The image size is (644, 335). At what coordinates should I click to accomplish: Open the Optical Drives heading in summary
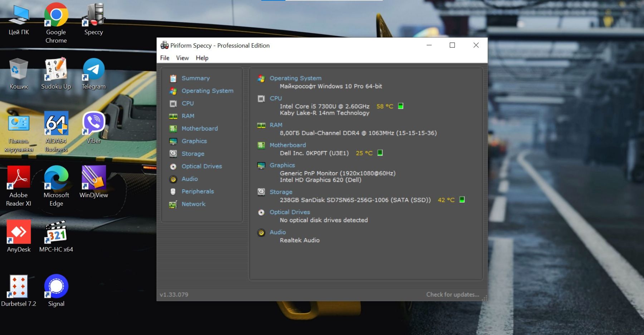pyautogui.click(x=290, y=212)
